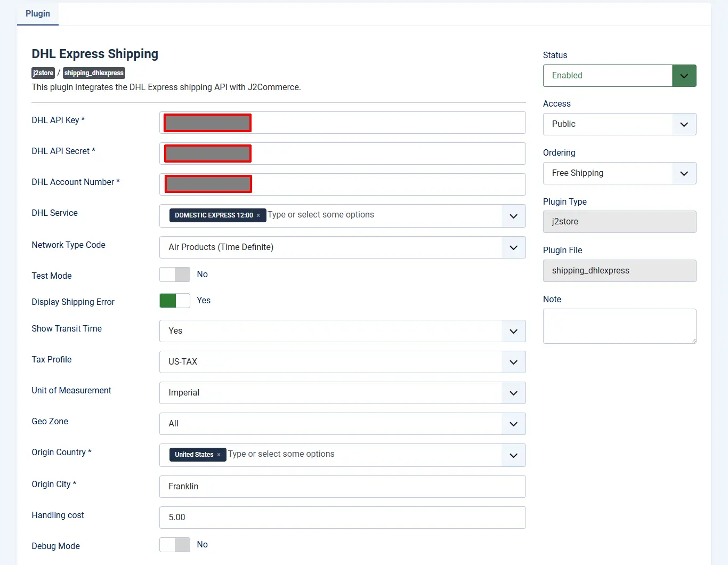
Task: Open the Status dropdown set to Enabled
Action: pyautogui.click(x=620, y=76)
